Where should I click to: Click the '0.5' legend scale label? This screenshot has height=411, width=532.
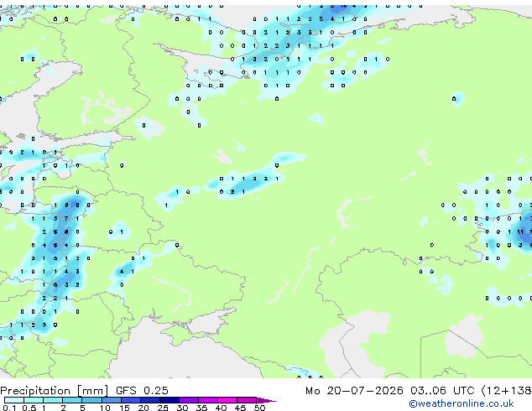pyautogui.click(x=29, y=408)
